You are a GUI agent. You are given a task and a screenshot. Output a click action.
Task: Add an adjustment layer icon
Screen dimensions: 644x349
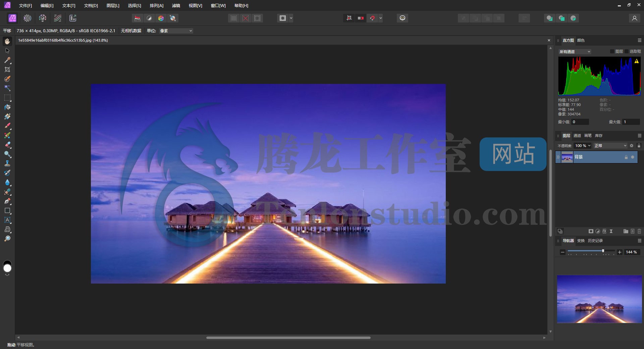tap(598, 231)
